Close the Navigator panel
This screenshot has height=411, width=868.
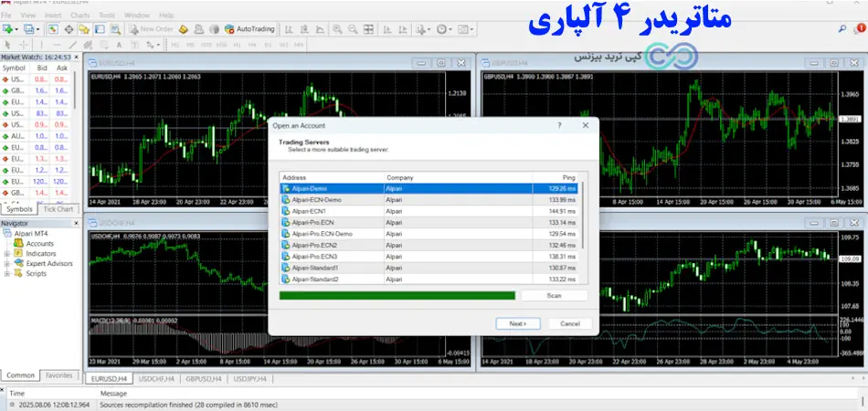point(77,223)
